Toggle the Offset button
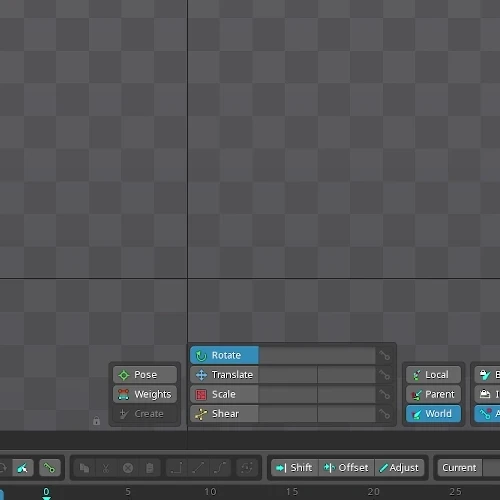Viewport: 500px width, 500px height. [x=347, y=468]
